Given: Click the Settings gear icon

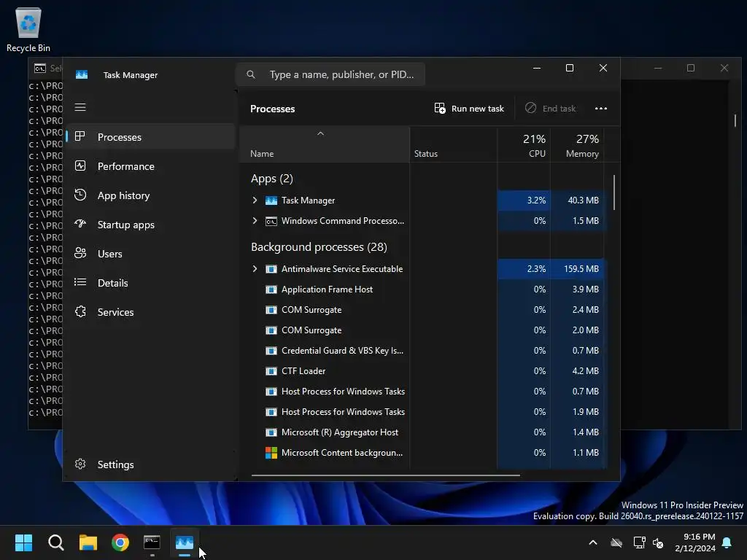Looking at the screenshot, I should click(80, 464).
